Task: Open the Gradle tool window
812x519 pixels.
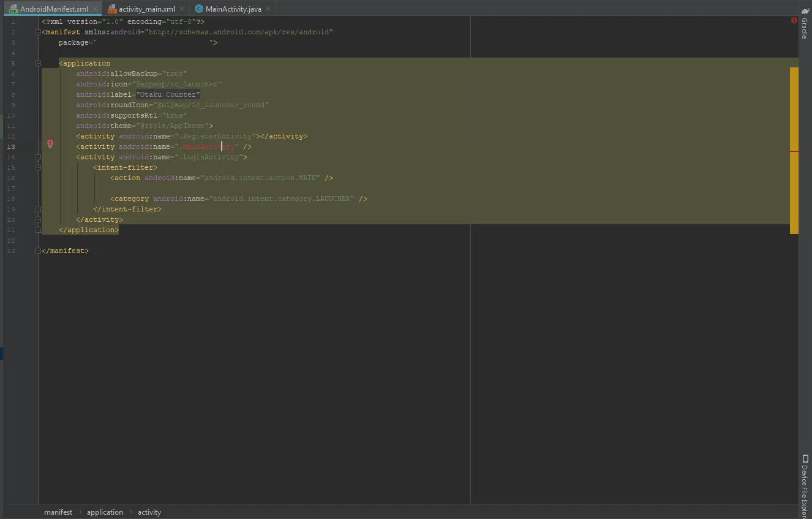Action: pos(805,25)
